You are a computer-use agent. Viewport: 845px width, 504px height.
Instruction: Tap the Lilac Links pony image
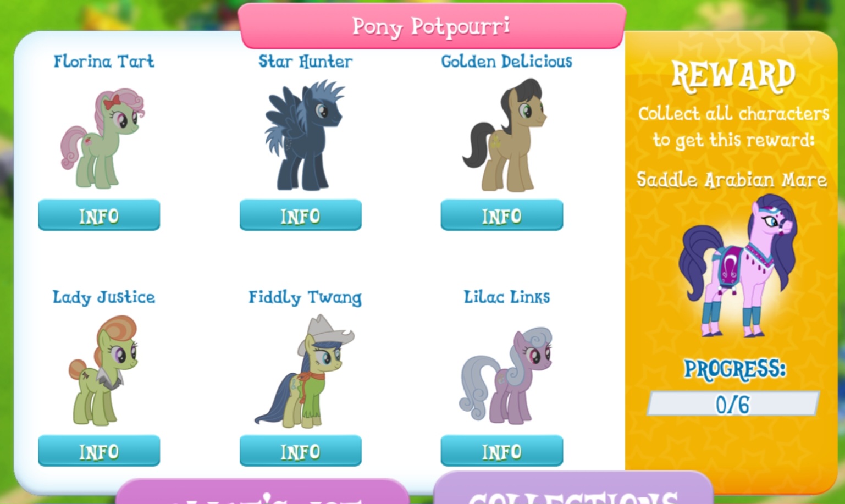506,375
